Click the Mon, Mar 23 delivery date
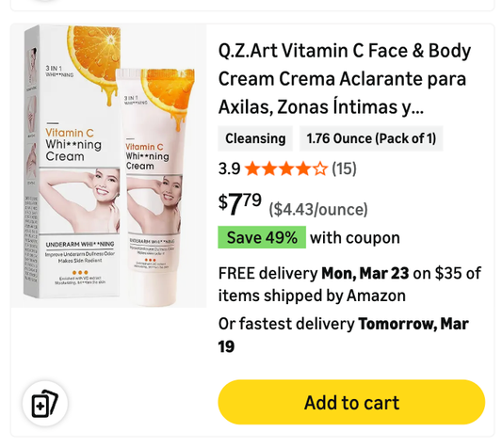The image size is (502, 448). (x=365, y=273)
